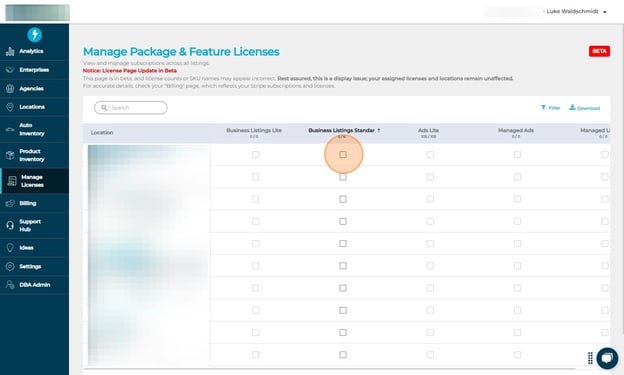624x375 pixels.
Task: Click the Download arrow icon
Action: click(572, 107)
